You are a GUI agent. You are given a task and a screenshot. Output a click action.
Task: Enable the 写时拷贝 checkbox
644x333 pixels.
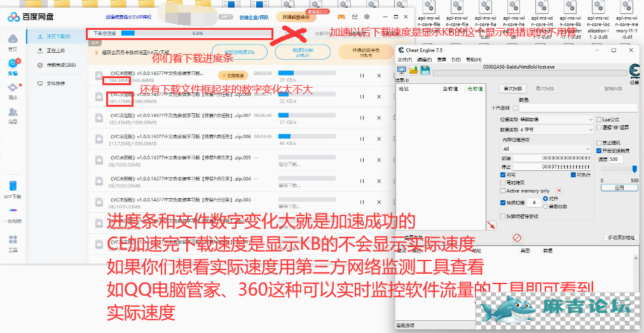tap(503, 183)
